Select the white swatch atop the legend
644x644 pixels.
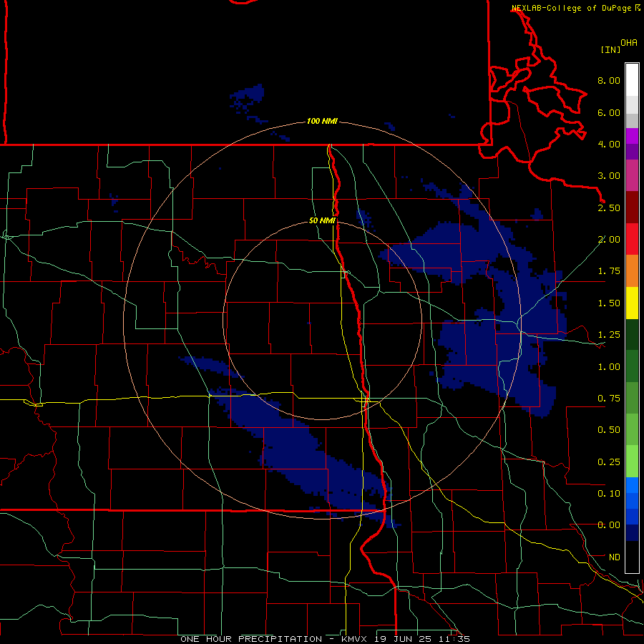(x=632, y=79)
